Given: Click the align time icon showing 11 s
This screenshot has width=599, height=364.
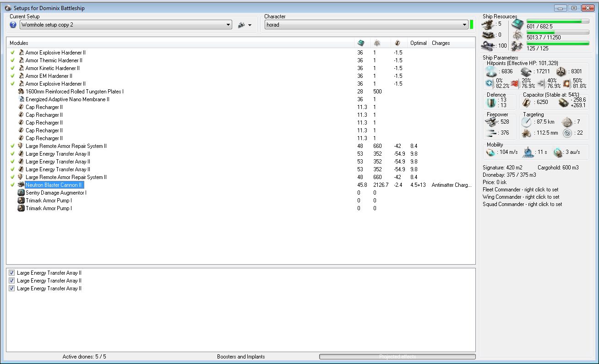Looking at the screenshot, I should pyautogui.click(x=529, y=152).
